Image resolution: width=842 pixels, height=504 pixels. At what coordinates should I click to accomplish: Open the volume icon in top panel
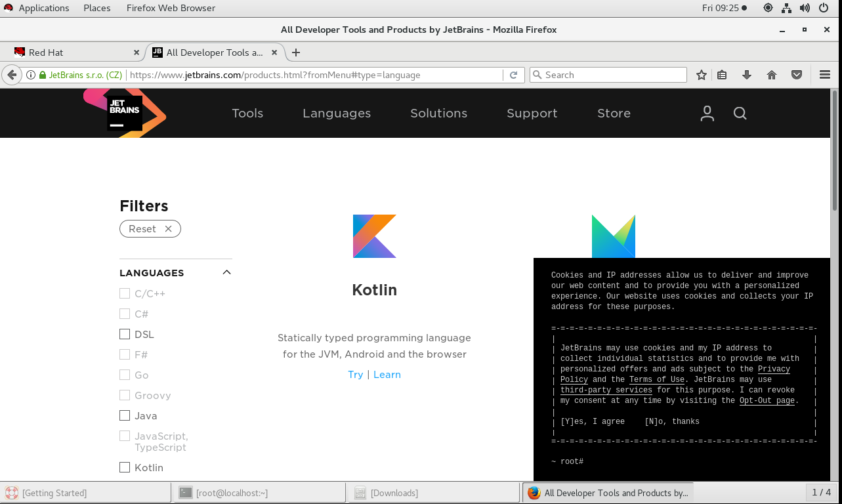pos(805,8)
